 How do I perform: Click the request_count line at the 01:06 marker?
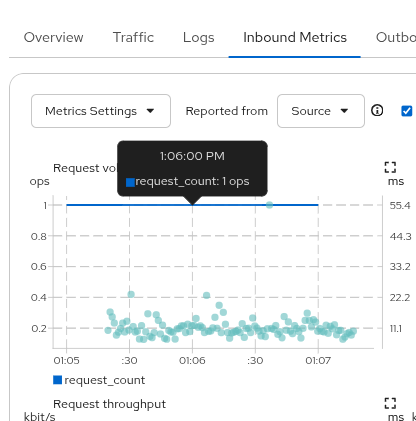[x=192, y=205]
